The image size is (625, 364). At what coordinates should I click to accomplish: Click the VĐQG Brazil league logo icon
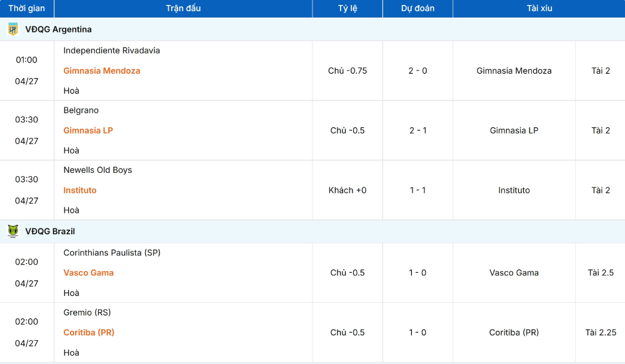12,231
